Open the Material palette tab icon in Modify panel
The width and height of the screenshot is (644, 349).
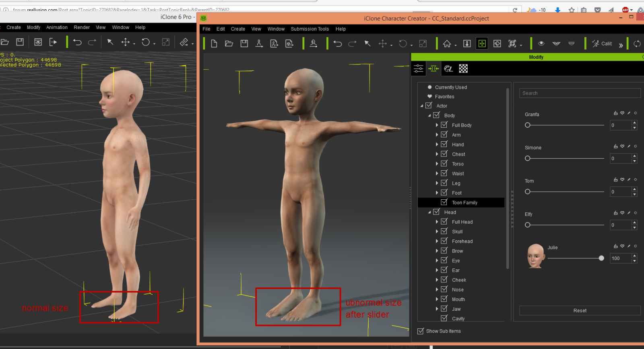pos(448,68)
